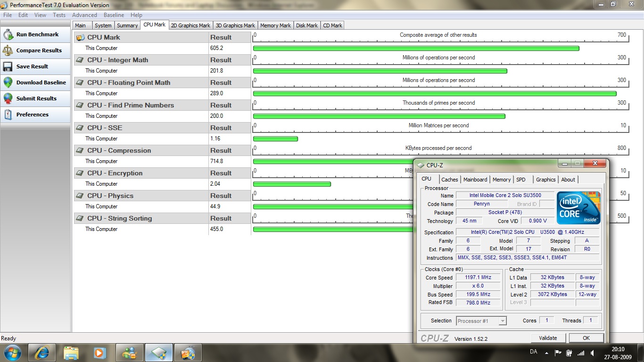Click the CPU-Z title bar icon

(x=421, y=165)
